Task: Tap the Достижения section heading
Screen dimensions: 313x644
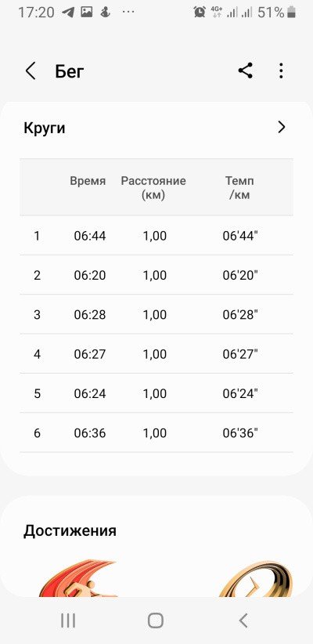Action: point(70,530)
